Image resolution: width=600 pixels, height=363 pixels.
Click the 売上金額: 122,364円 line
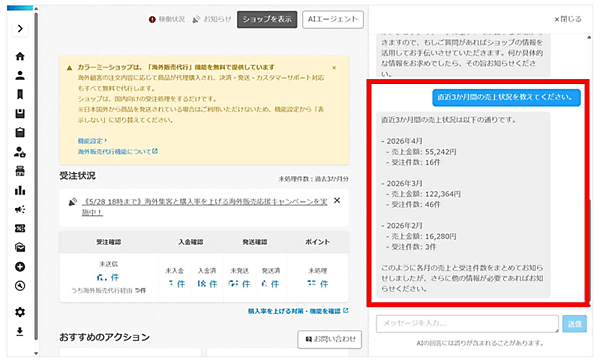point(424,194)
